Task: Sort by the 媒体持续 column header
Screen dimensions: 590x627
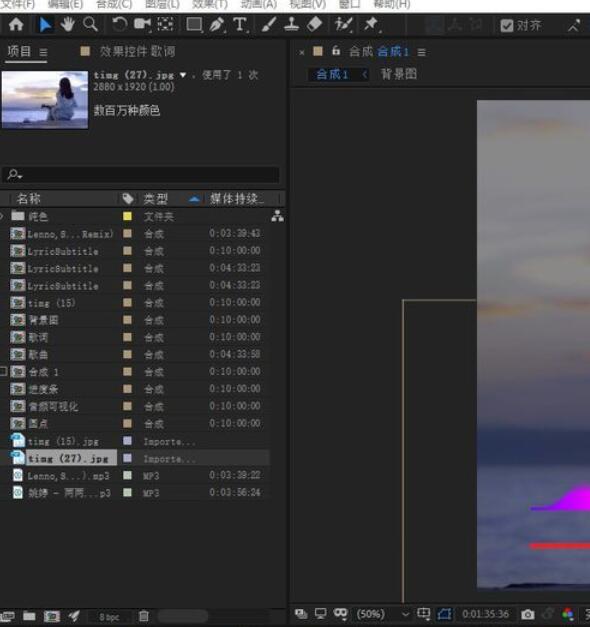Action: click(236, 199)
